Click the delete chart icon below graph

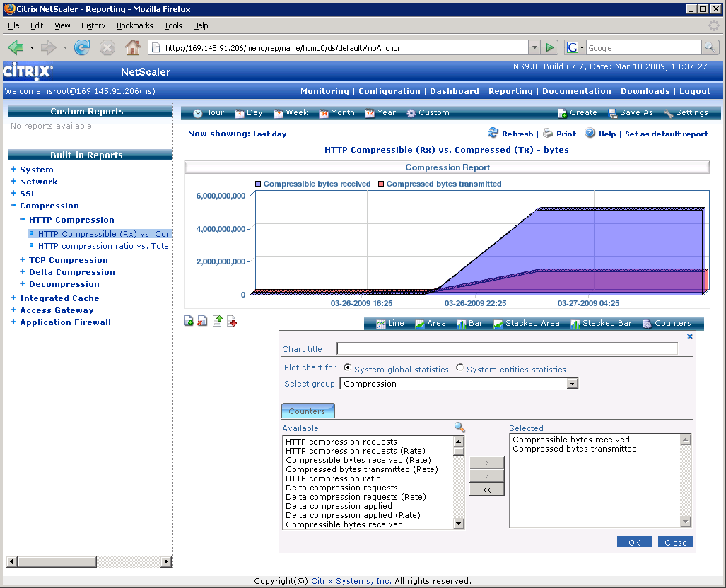202,322
